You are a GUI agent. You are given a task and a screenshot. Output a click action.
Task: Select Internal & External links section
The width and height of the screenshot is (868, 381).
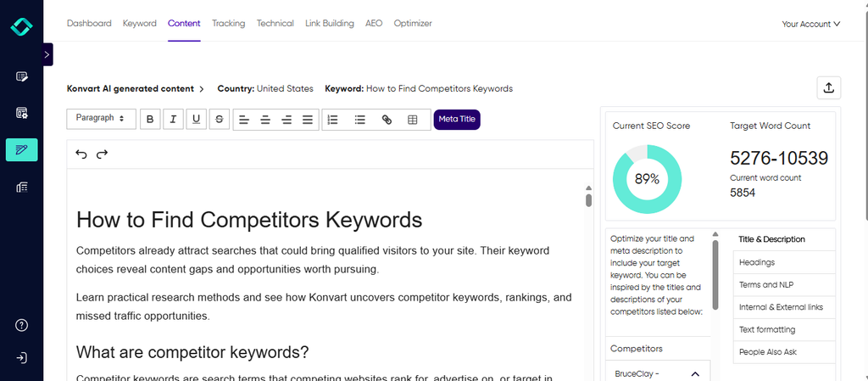[784, 307]
